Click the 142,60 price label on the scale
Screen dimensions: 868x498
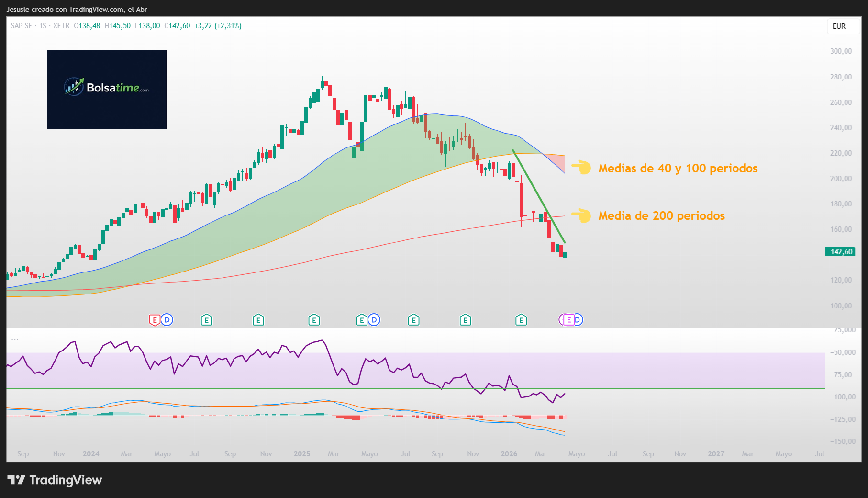pyautogui.click(x=840, y=251)
